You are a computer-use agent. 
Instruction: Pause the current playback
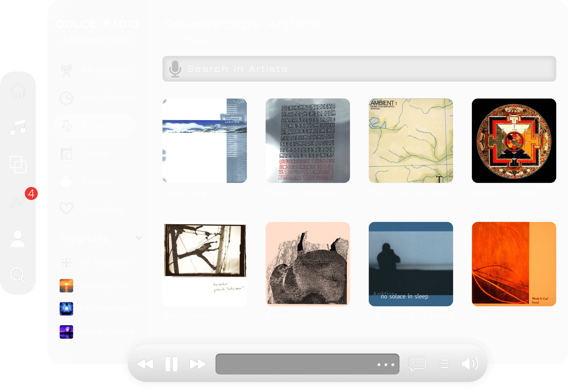(171, 364)
